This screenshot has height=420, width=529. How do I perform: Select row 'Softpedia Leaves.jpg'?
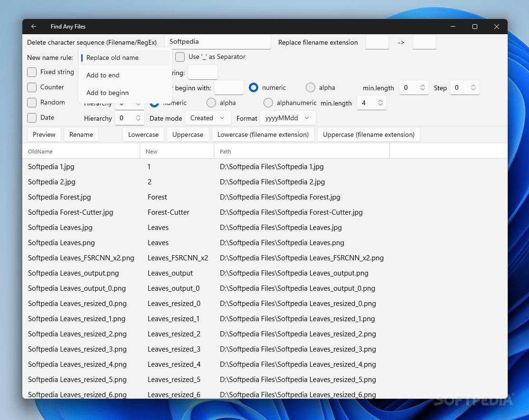click(265, 227)
